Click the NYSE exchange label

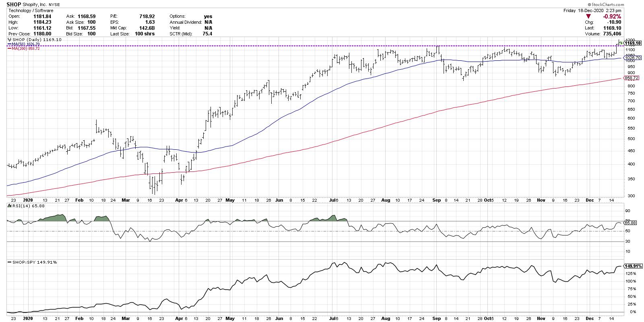[55, 4]
